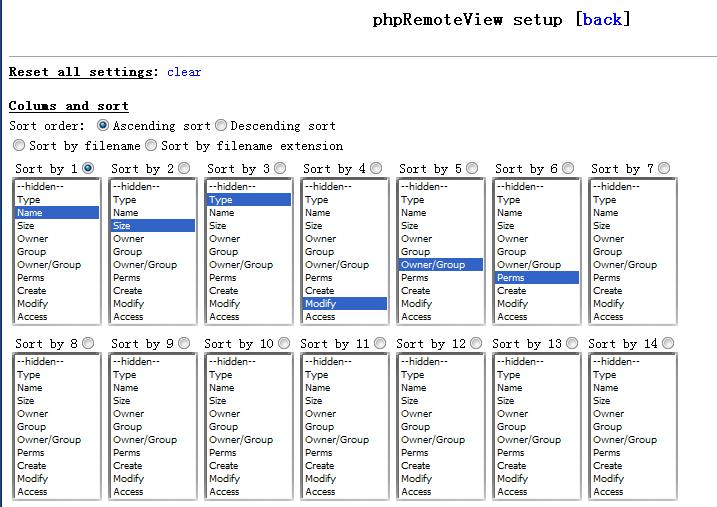Select Descending sort radio button
The height and width of the screenshot is (507, 717).
tap(221, 126)
